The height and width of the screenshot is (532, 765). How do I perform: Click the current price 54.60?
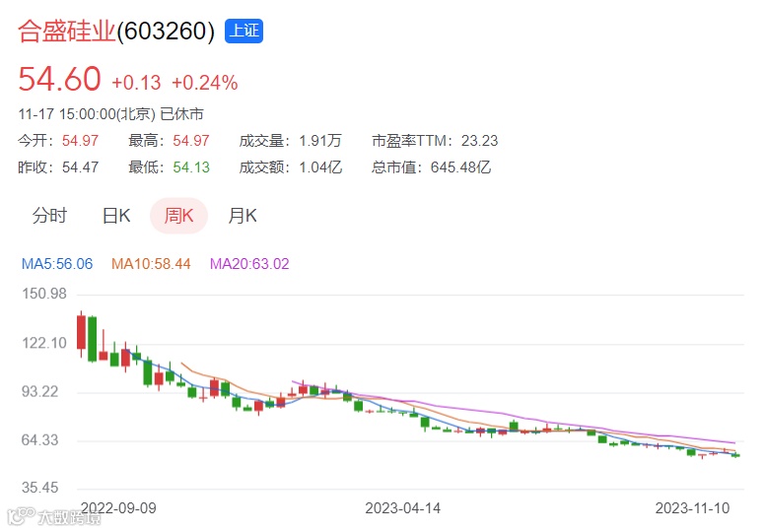(x=59, y=79)
